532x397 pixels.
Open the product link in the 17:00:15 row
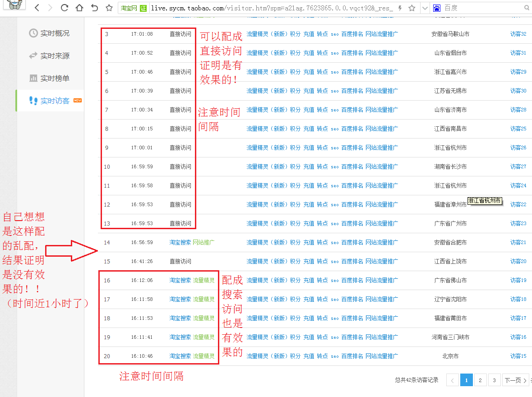[x=322, y=129]
